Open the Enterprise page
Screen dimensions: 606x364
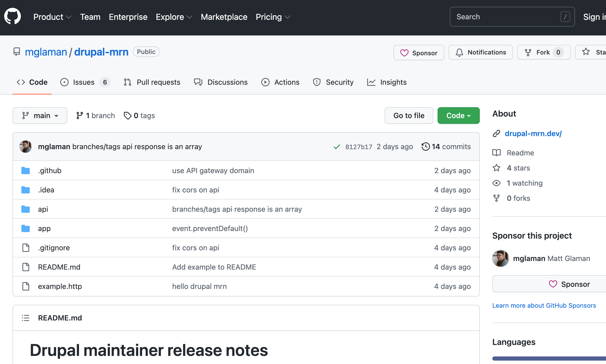tap(128, 17)
